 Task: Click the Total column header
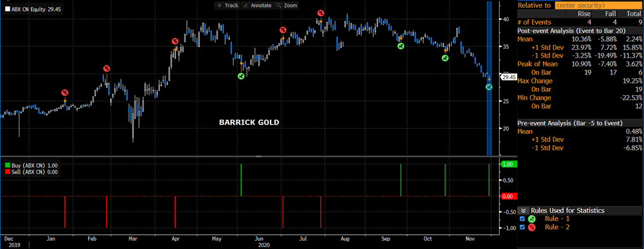(x=634, y=14)
